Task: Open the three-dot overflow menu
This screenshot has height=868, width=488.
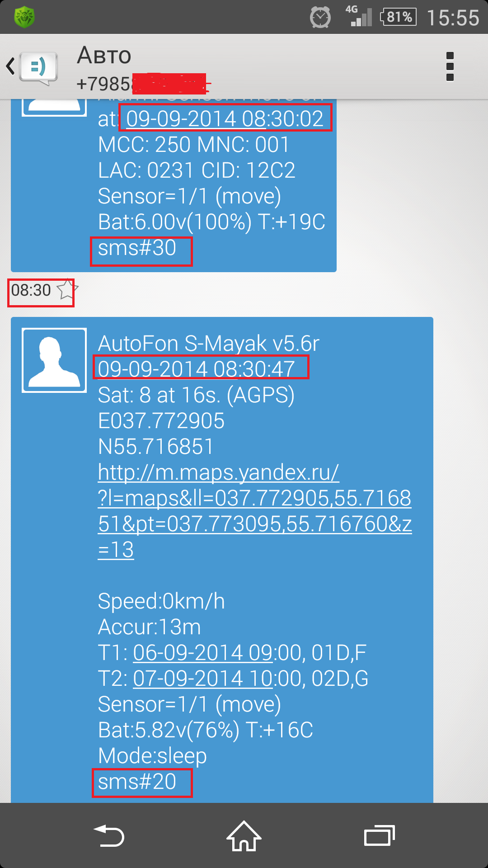Action: pos(450,67)
